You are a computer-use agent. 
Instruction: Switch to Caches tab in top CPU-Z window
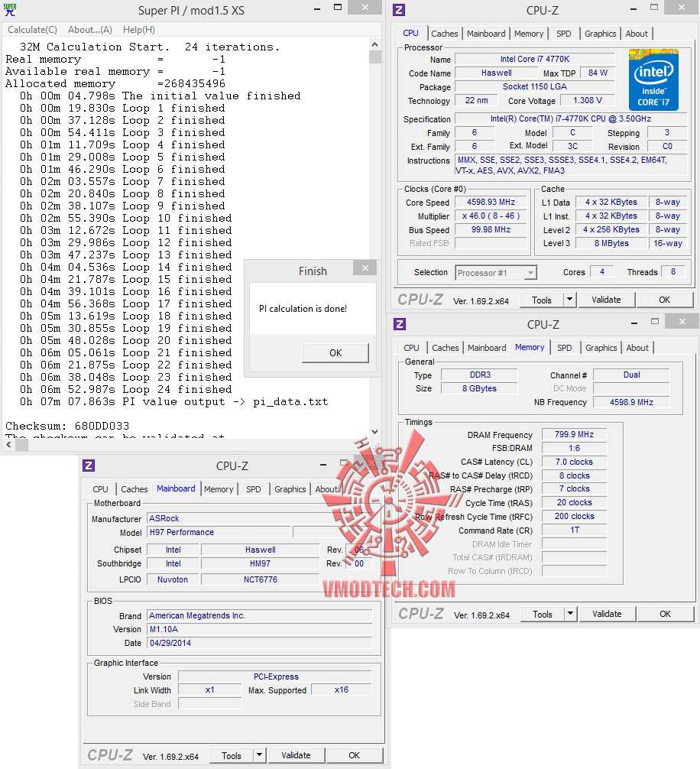(445, 34)
